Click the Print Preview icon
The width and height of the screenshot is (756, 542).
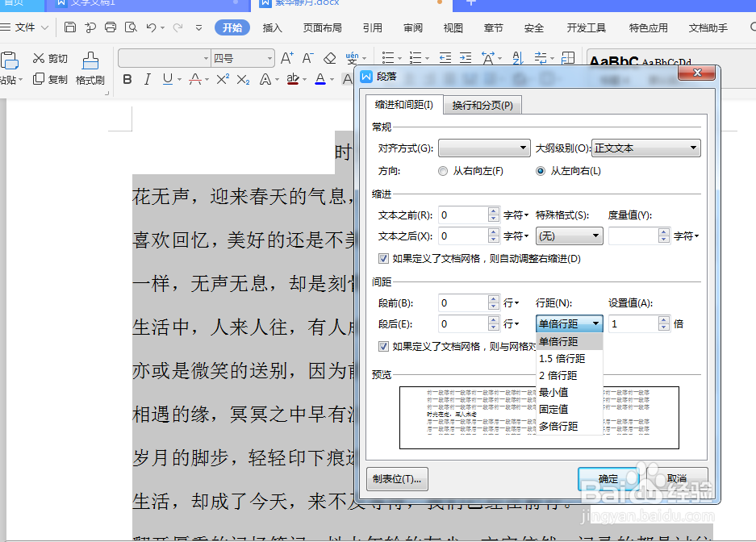[x=131, y=27]
